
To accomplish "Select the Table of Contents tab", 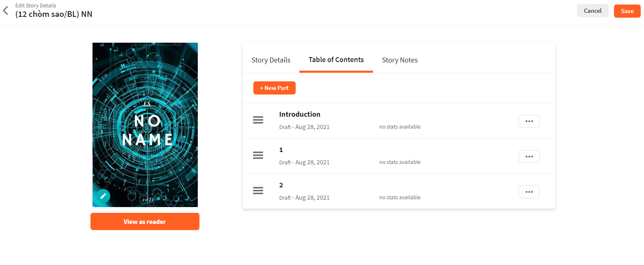I will [336, 60].
